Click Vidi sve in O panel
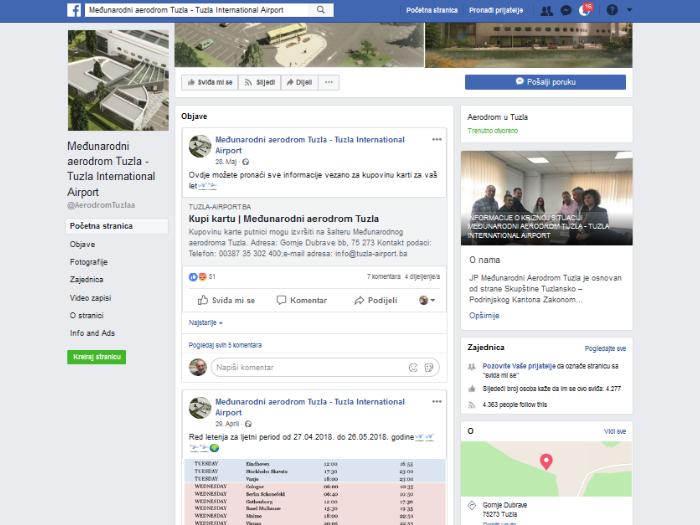The width and height of the screenshot is (700, 525). point(615,431)
